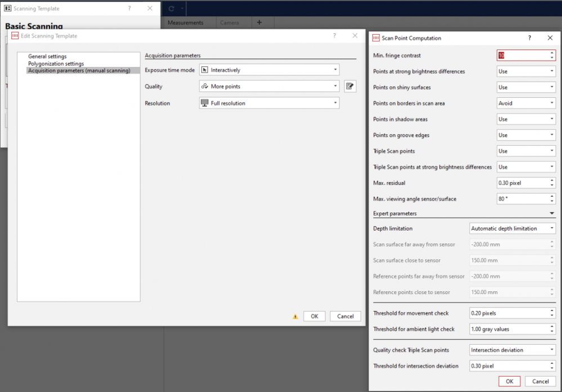Open the Resolution dropdown
The width and height of the screenshot is (562, 392).
(x=269, y=103)
